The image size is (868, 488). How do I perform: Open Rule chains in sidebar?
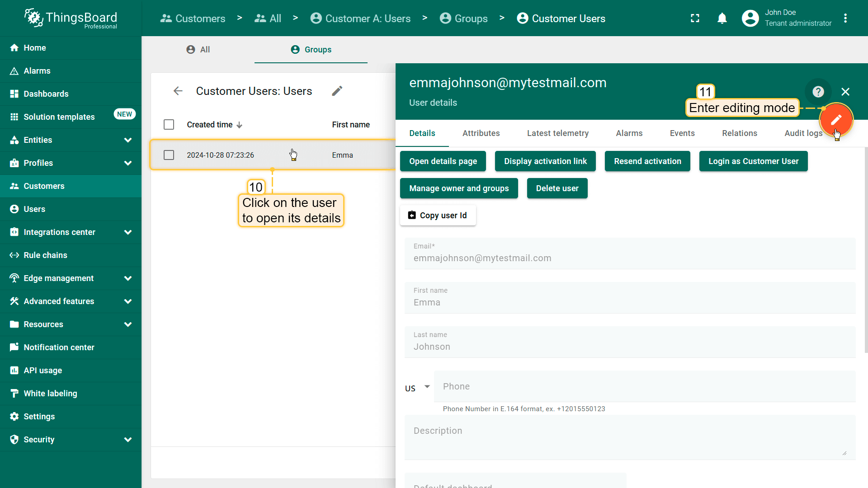pyautogui.click(x=45, y=255)
